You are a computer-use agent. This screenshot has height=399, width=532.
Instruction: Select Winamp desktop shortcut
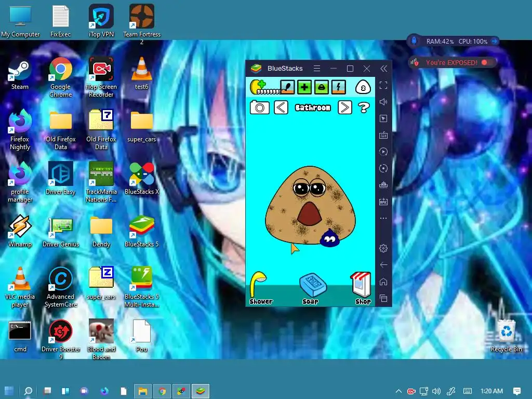tap(20, 231)
